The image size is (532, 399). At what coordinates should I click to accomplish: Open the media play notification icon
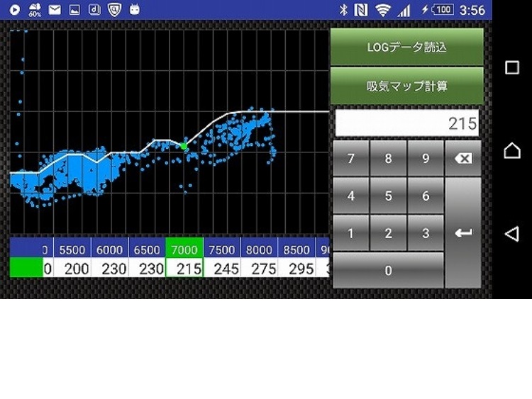[x=15, y=10]
